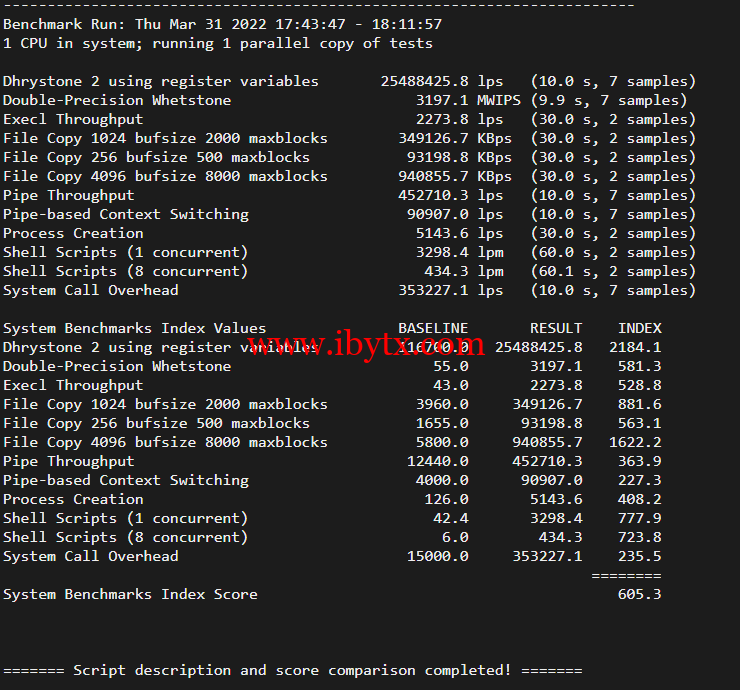Select the 2184.1 Dhrystone index value

(635, 347)
